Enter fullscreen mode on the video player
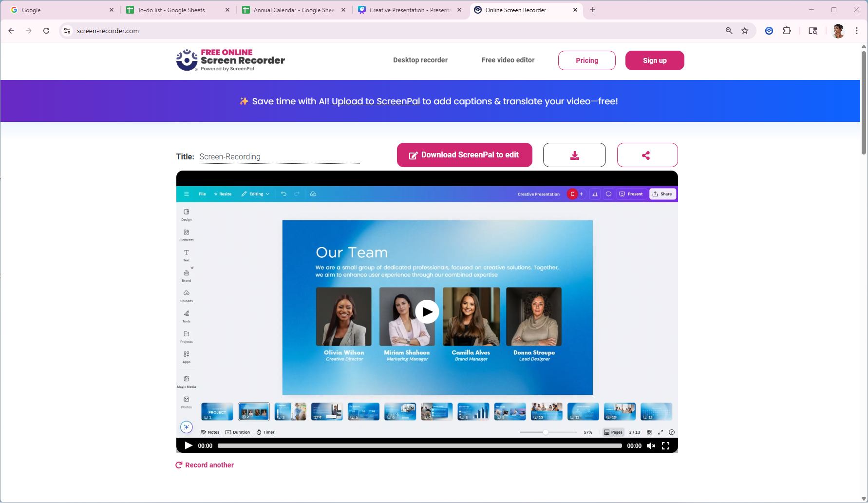Viewport: 868px width, 503px height. [x=666, y=445]
